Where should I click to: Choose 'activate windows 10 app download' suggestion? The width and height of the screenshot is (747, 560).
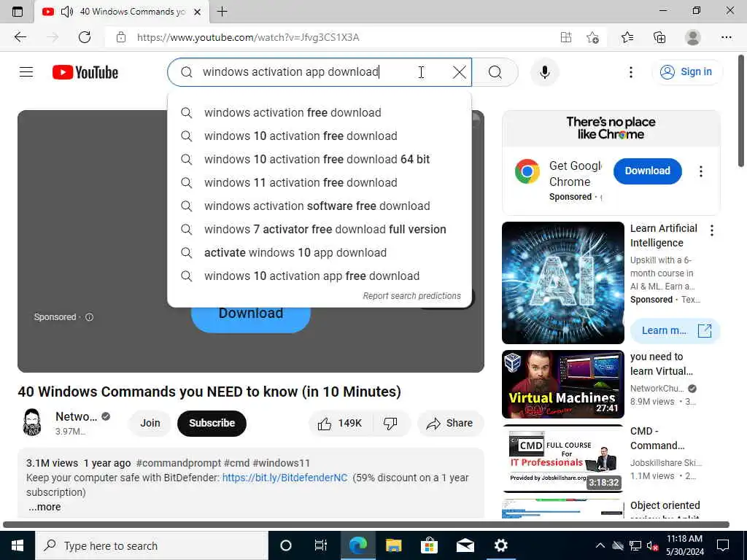point(320,253)
